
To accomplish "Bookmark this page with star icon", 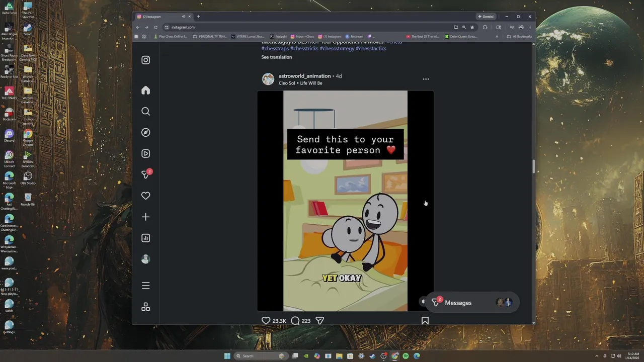I will [x=472, y=27].
